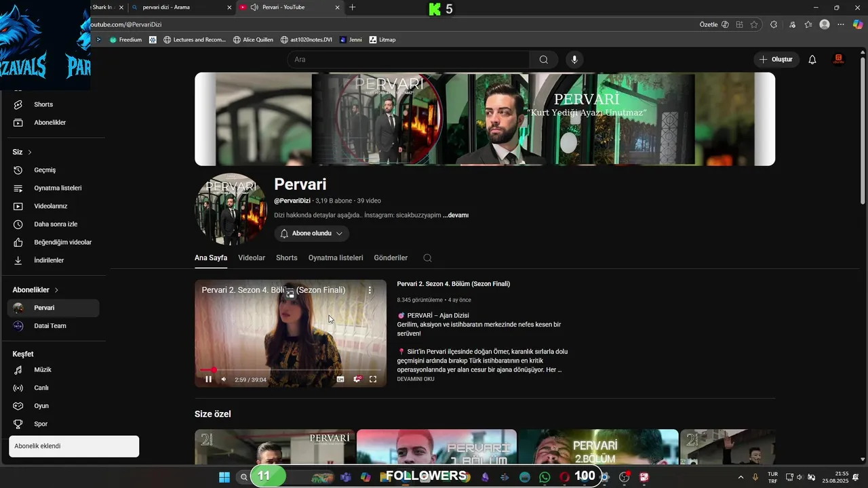This screenshot has width=868, height=488.
Task: Open a new browser tab
Action: (352, 7)
